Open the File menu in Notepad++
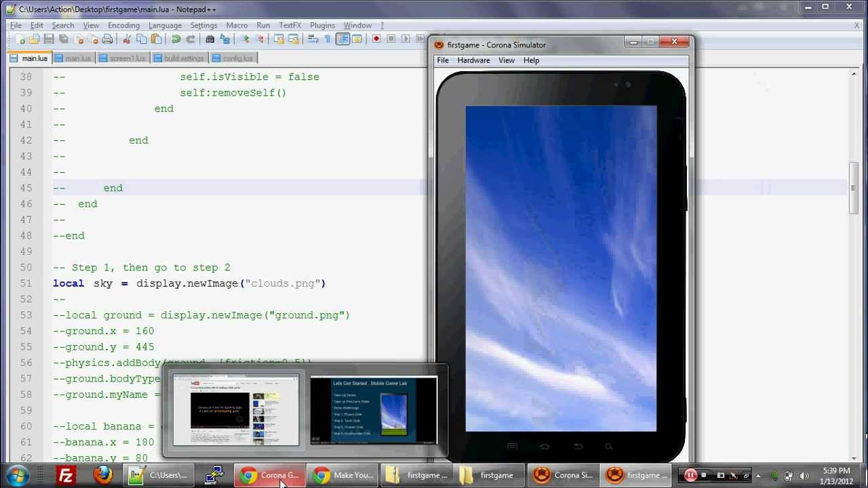 click(x=16, y=25)
